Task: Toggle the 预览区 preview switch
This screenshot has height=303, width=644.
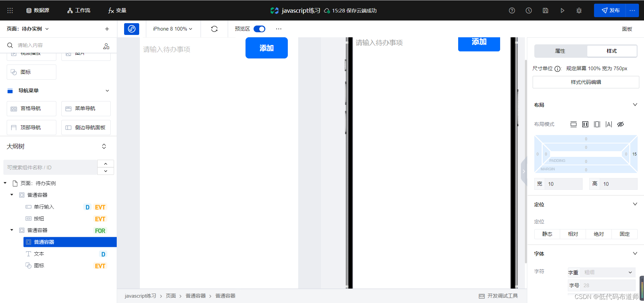Action: (x=259, y=29)
